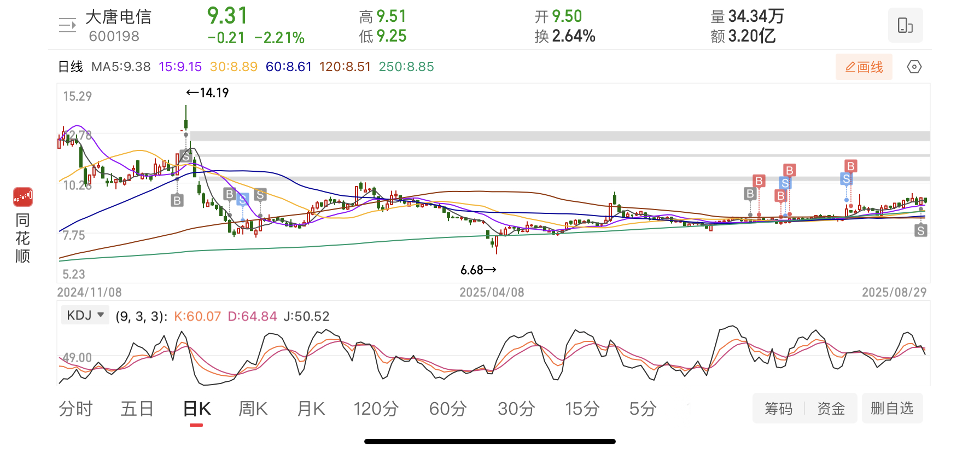Tap the stock code 600198
980x453 pixels.
[x=114, y=36]
